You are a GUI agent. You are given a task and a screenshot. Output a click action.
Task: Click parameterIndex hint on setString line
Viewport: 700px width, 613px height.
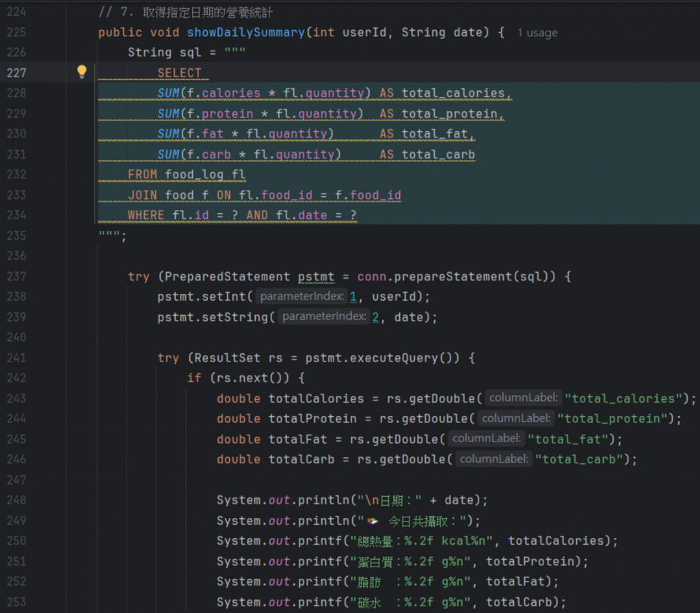[324, 316]
